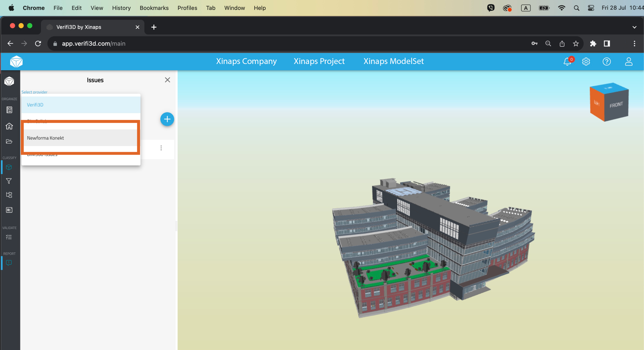644x350 pixels.
Task: Open the properties list icon in sidebar
Action: pyautogui.click(x=9, y=210)
